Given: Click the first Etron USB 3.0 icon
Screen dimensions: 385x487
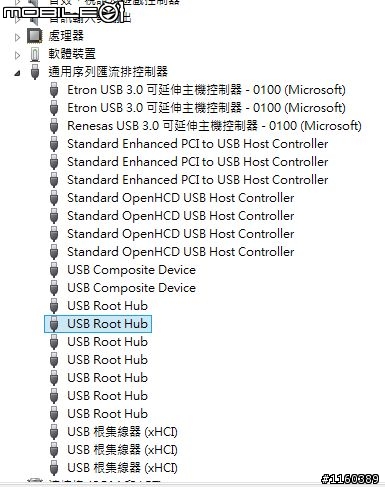Looking at the screenshot, I should (x=54, y=90).
